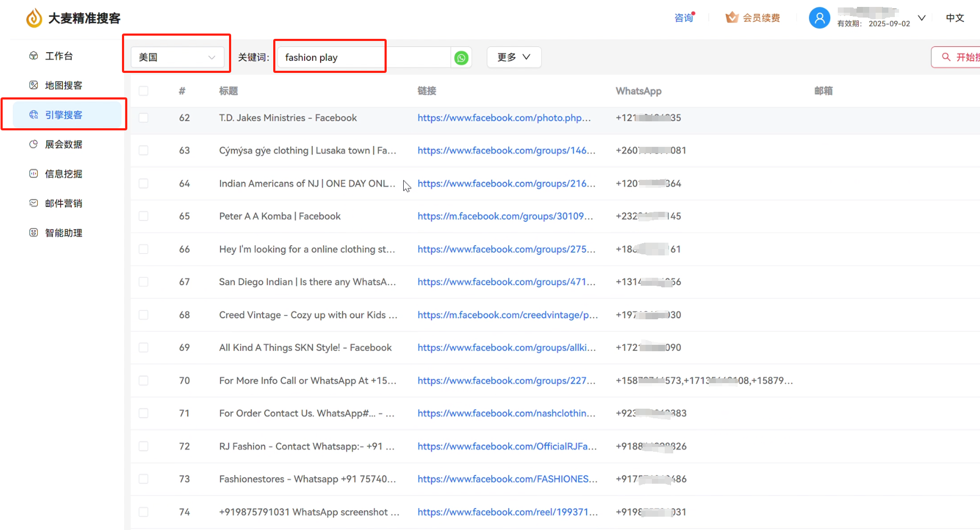
Task: Open the nashclothin... Facebook link
Action: 507,413
